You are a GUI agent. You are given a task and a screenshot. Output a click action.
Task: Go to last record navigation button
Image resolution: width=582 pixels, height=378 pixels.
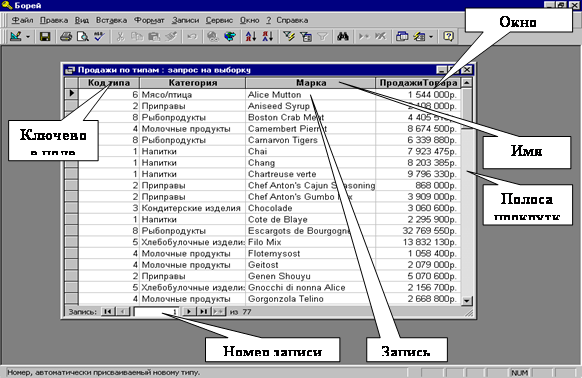coord(203,312)
